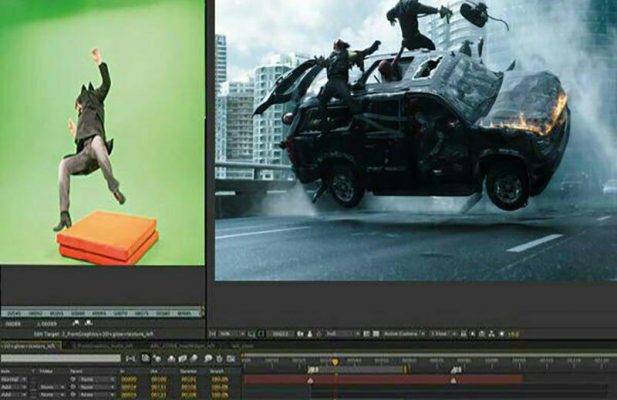This screenshot has width=617, height=400.
Task: Click the ripple insert edit icon in footage panel
Action: coord(76,323)
